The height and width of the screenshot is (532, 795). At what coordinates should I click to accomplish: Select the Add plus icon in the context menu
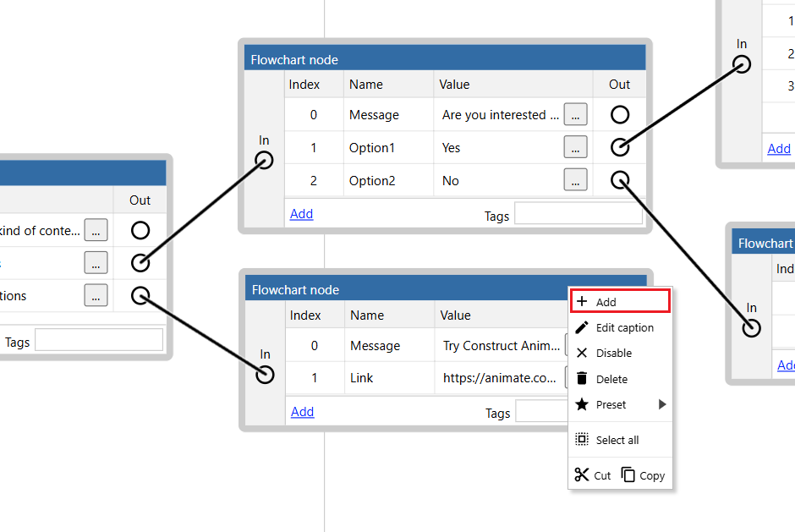click(584, 300)
